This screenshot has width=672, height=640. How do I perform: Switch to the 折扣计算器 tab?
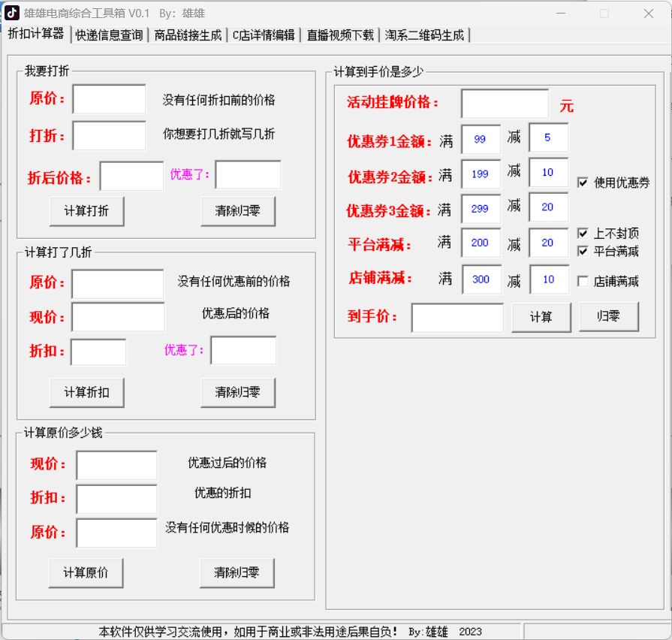coord(36,34)
